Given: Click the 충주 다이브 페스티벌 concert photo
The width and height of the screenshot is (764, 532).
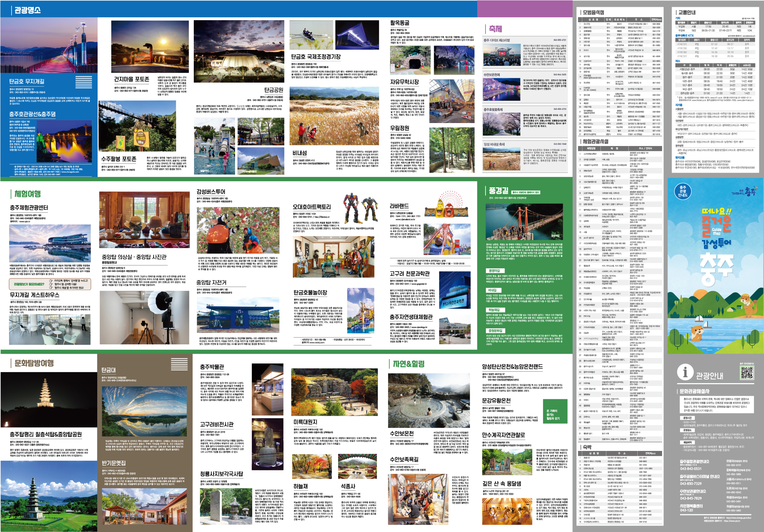Looking at the screenshot, I should pyautogui.click(x=501, y=54).
